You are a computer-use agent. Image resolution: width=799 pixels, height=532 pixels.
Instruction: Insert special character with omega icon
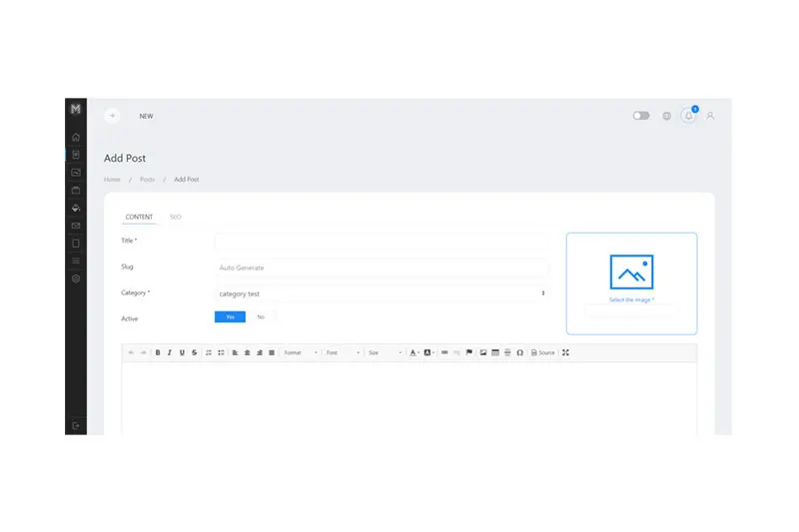click(519, 352)
